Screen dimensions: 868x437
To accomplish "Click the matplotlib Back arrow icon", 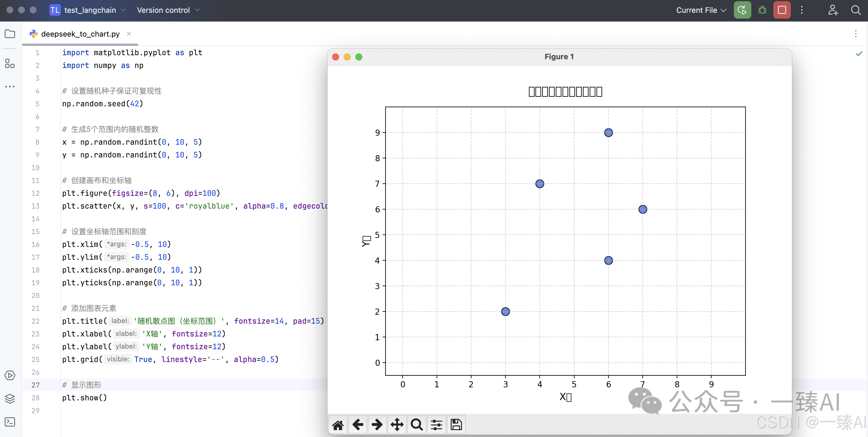I will click(358, 425).
